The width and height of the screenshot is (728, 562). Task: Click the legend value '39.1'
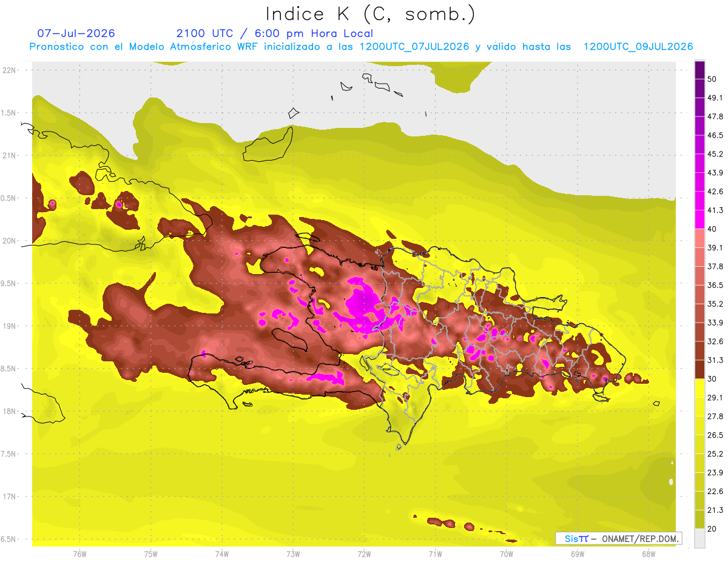click(715, 247)
